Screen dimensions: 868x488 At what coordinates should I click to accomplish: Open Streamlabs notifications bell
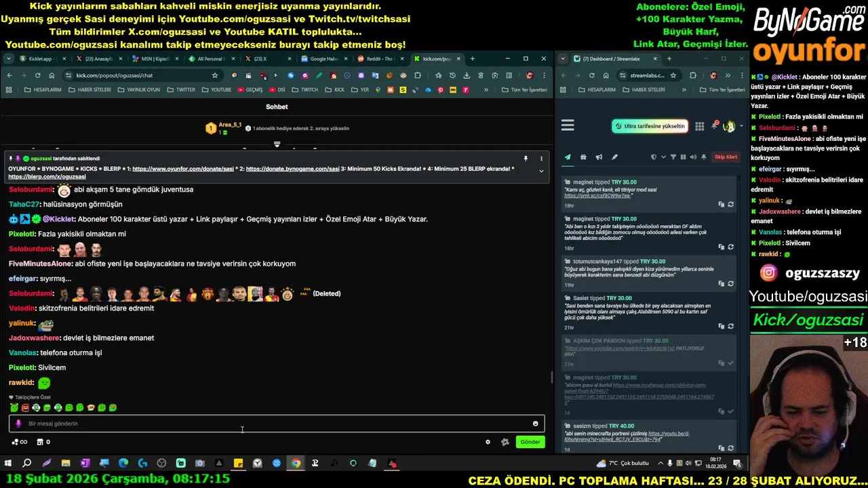pyautogui.click(x=714, y=126)
